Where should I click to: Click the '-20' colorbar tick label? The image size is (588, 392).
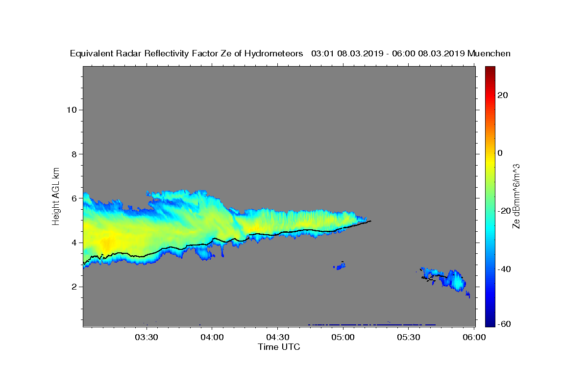pos(504,211)
